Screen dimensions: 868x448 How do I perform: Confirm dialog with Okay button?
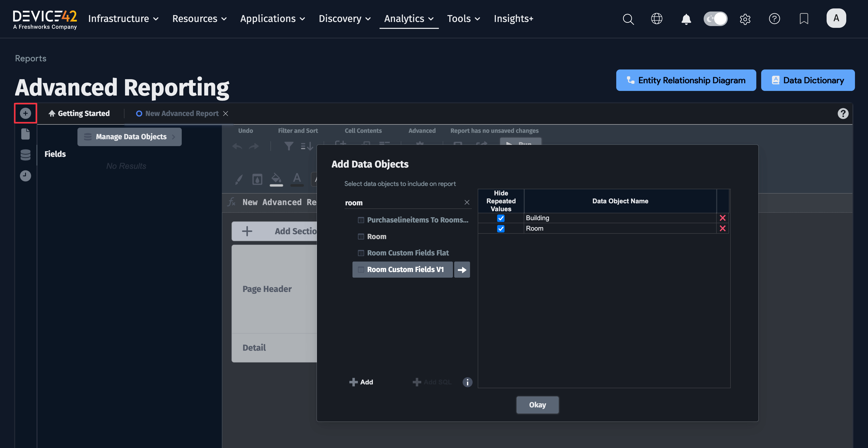[537, 405]
